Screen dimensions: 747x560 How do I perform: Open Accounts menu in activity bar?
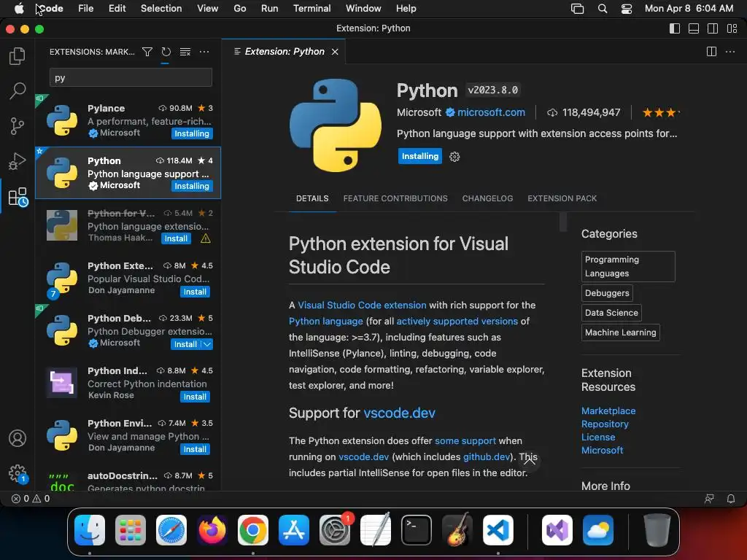pos(18,438)
